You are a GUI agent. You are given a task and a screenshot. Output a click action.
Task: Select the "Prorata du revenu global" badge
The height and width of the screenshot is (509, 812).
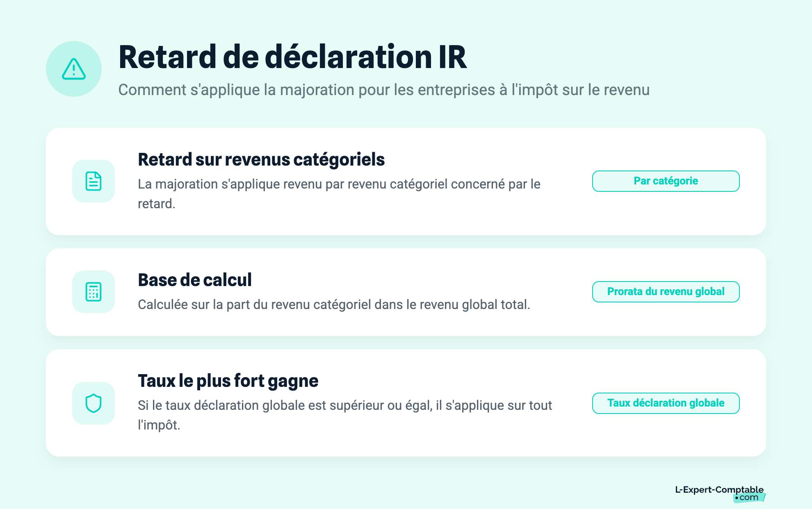[666, 292]
